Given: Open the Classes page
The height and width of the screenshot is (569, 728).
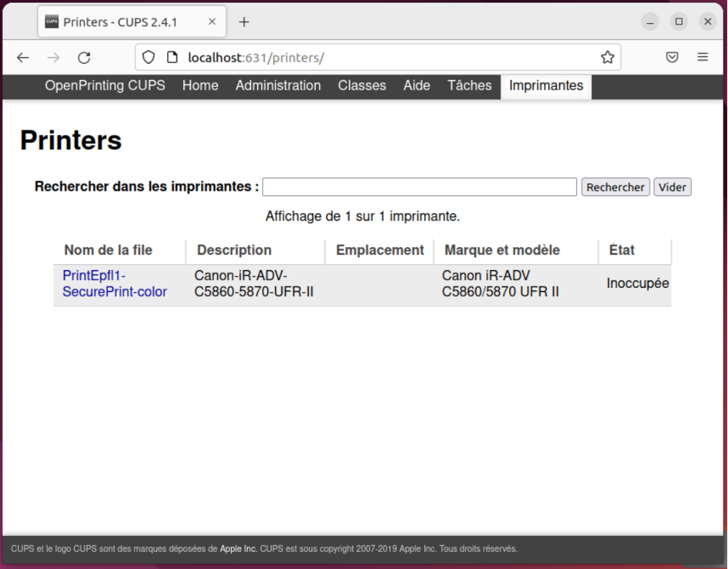Looking at the screenshot, I should tap(362, 85).
